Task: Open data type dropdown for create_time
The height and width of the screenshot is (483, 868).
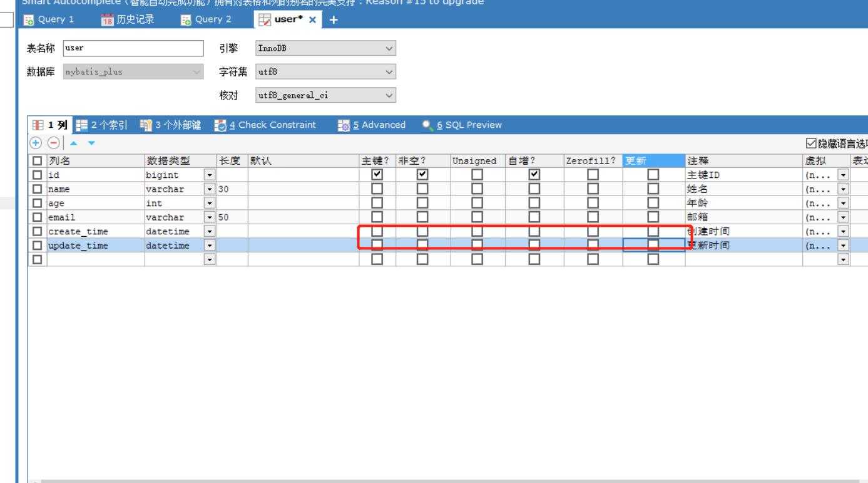Action: coord(210,231)
